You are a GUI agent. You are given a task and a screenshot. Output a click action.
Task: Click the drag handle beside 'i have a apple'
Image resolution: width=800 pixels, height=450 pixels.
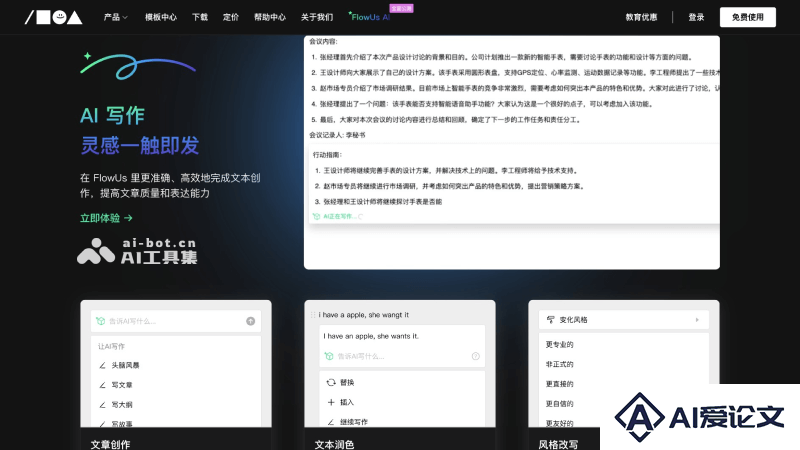[313, 315]
